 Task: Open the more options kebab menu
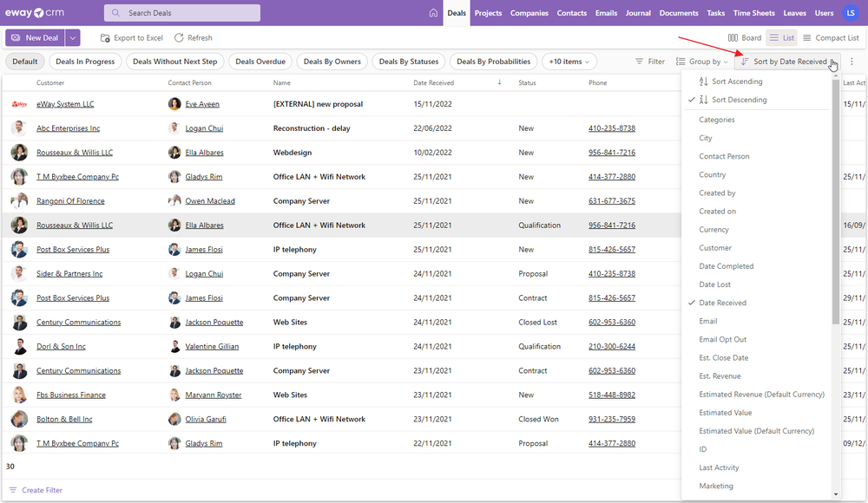[x=852, y=62]
